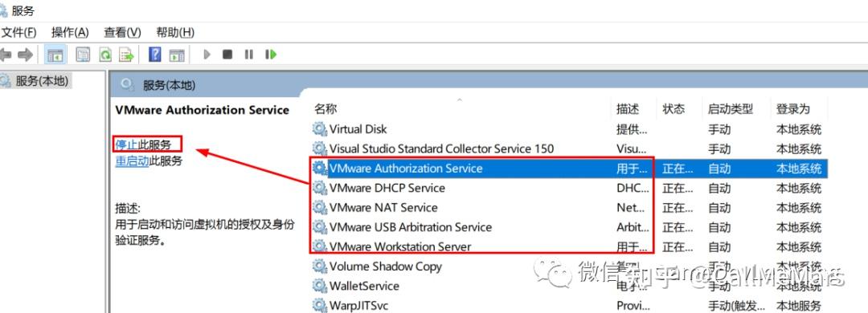The width and height of the screenshot is (868, 313).
Task: Select 服务(本地) in the left tree
Action: point(42,81)
